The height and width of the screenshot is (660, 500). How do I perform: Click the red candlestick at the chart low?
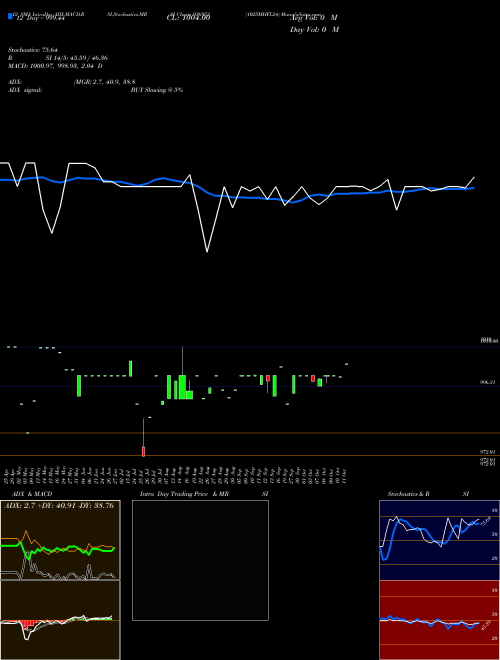pyautogui.click(x=144, y=451)
